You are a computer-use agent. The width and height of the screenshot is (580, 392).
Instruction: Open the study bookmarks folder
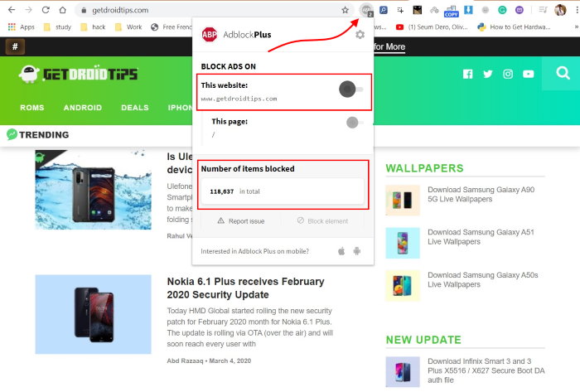click(57, 27)
